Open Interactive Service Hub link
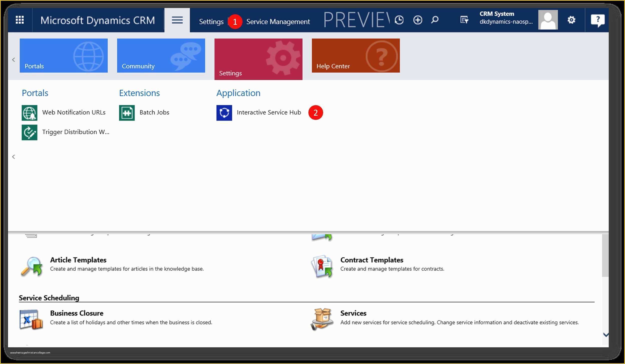The width and height of the screenshot is (625, 364). (x=269, y=112)
